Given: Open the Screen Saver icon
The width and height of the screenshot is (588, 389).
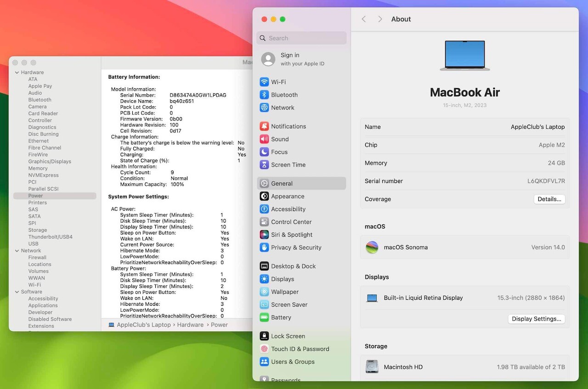Looking at the screenshot, I should click(x=264, y=304).
